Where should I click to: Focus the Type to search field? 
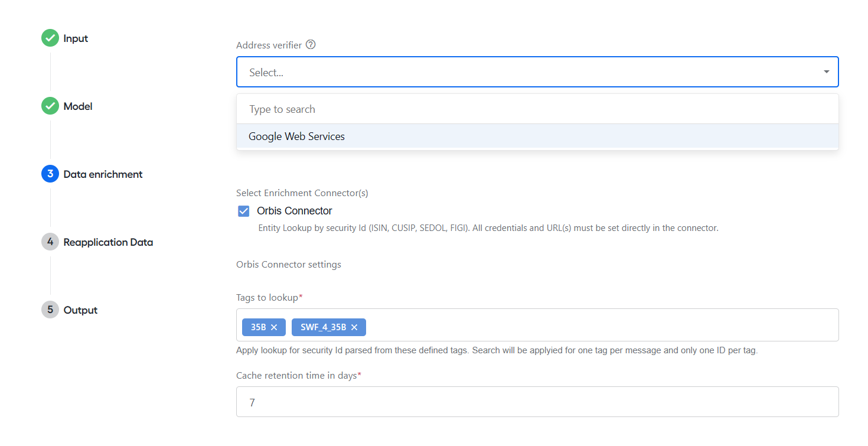pyautogui.click(x=537, y=109)
